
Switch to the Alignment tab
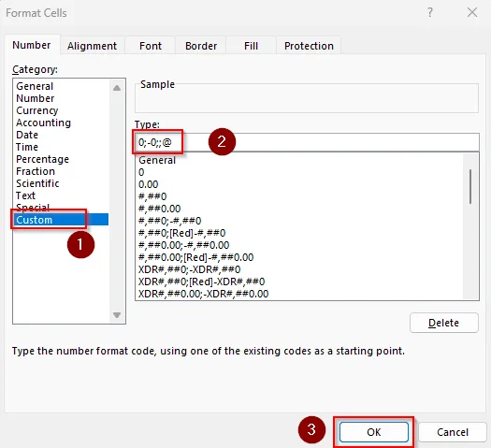[92, 46]
